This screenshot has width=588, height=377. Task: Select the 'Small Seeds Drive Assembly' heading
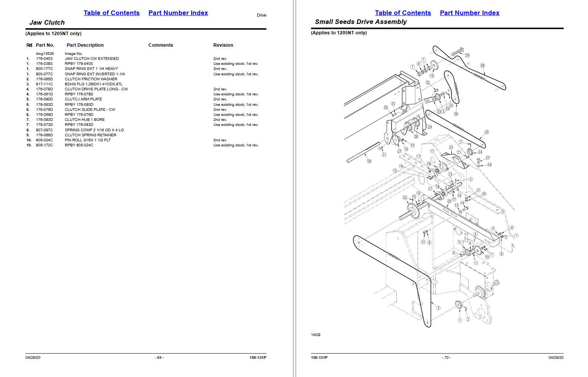pos(361,22)
